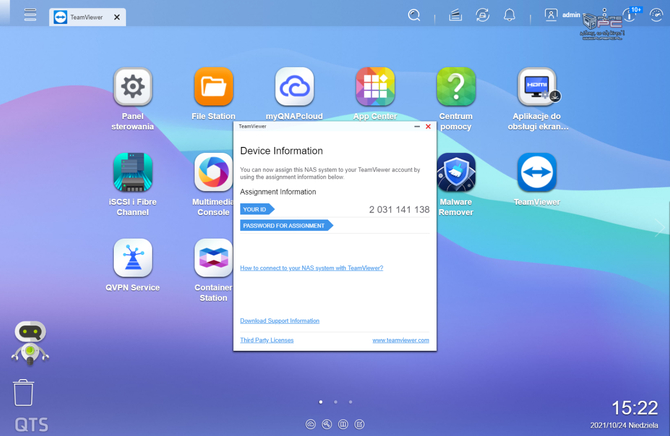This screenshot has height=436, width=670.
Task: Select the ID 2 031 141 138
Action: coord(399,209)
